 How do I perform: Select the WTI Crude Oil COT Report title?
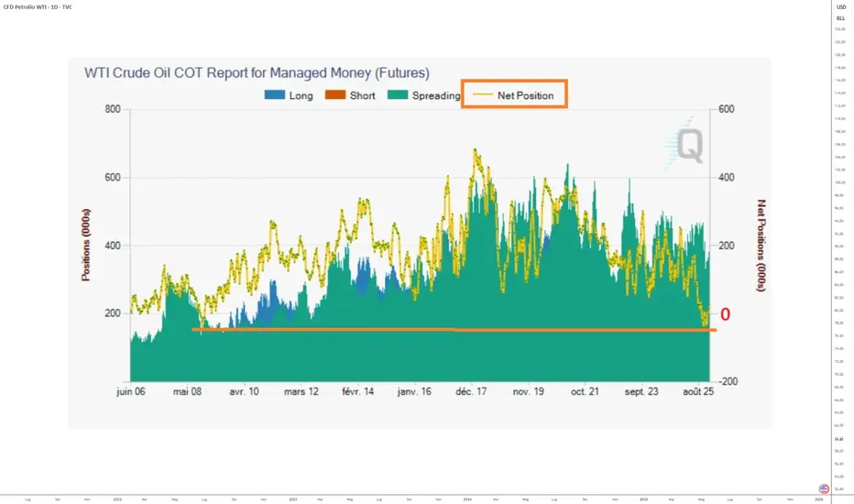click(x=257, y=71)
